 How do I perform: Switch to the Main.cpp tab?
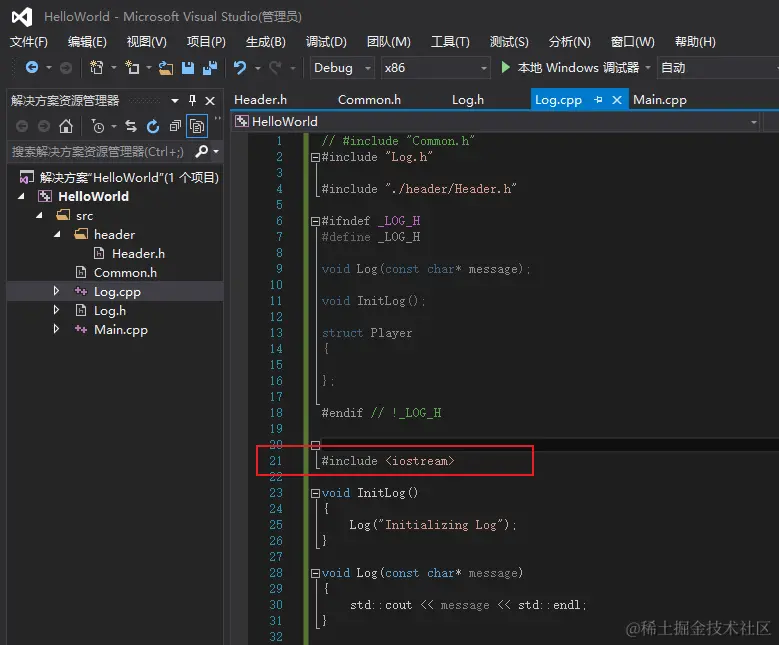tap(660, 100)
